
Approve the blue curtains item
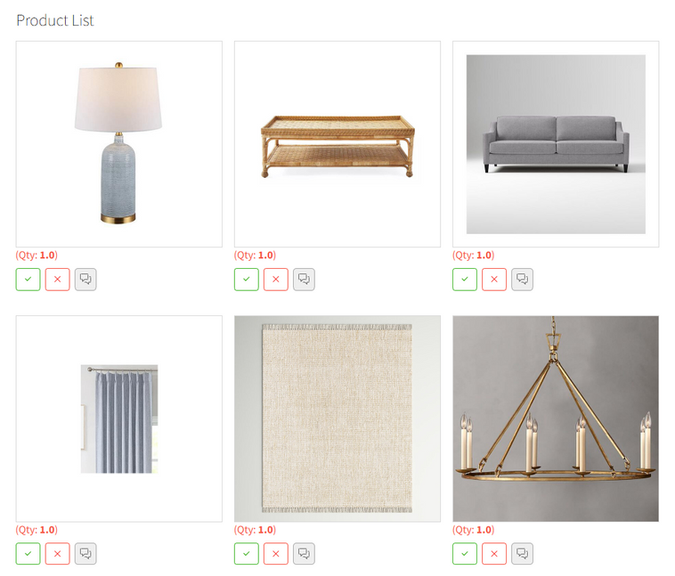pyautogui.click(x=28, y=554)
